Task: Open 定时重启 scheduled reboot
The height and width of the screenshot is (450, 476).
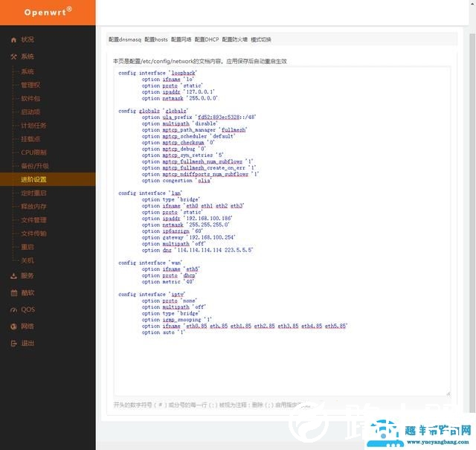Action: [33, 193]
